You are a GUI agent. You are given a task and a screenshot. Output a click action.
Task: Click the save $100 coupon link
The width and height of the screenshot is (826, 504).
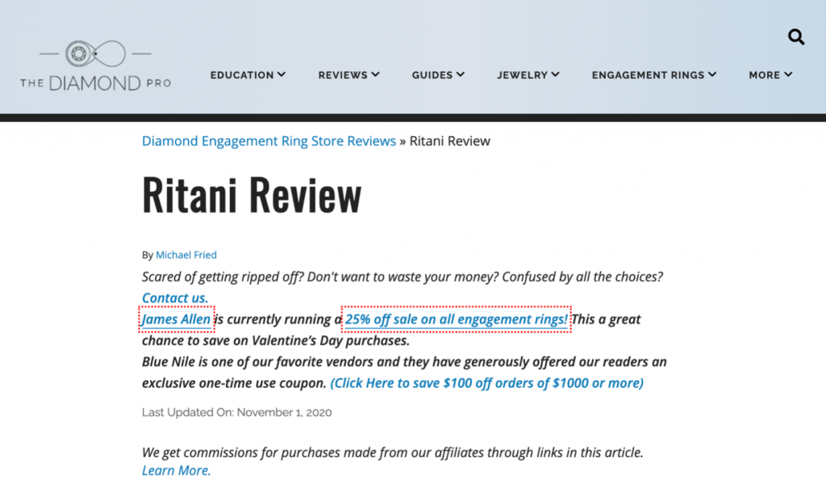pyautogui.click(x=486, y=383)
